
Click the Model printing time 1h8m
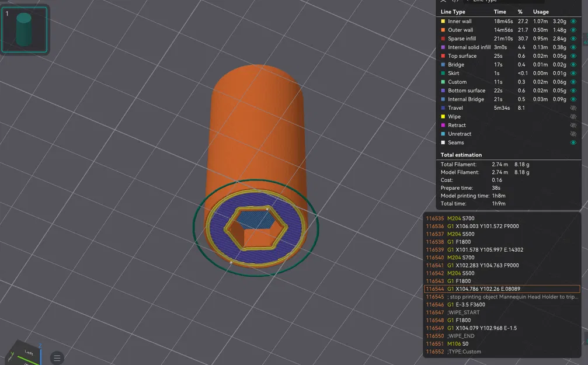point(499,196)
